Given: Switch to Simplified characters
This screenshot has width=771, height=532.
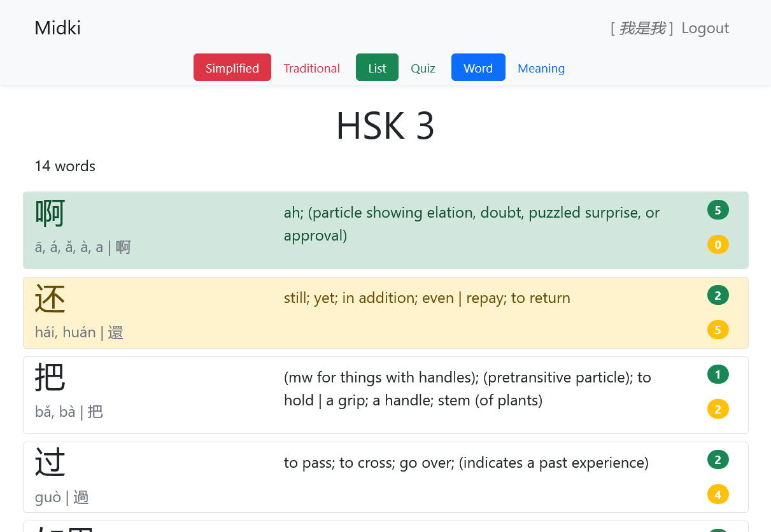Looking at the screenshot, I should pyautogui.click(x=232, y=68).
